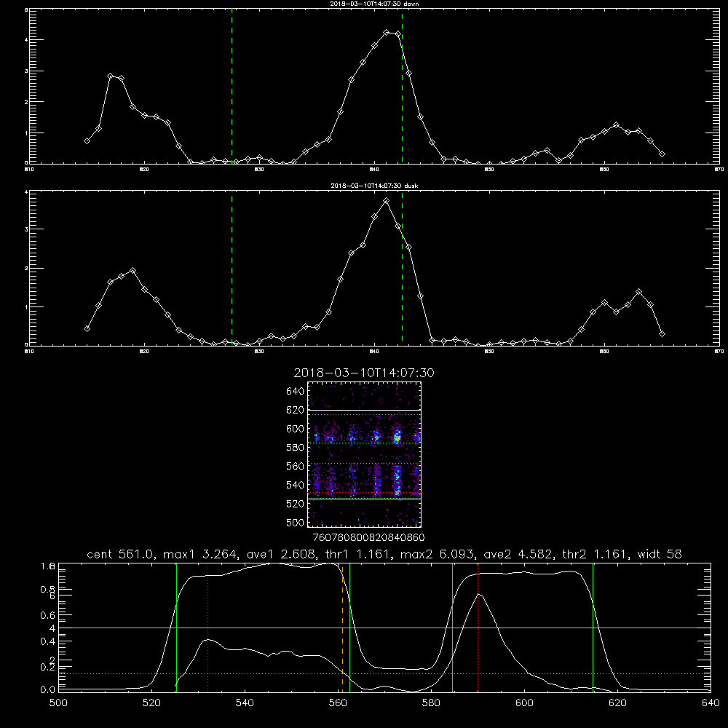Click the highest diamond point in the dawn plot
This screenshot has width=728, height=728.
[387, 33]
